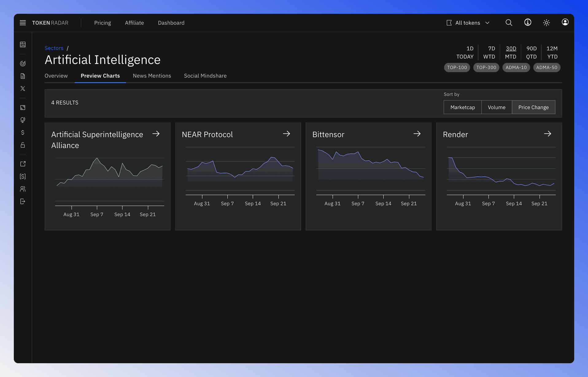Click the logout sidebar icon
This screenshot has height=377, width=588.
click(23, 201)
